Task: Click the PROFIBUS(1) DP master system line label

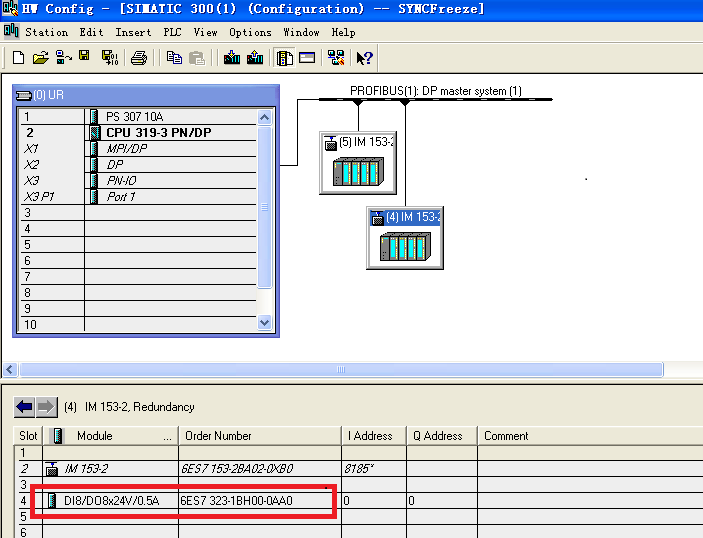Action: (435, 91)
